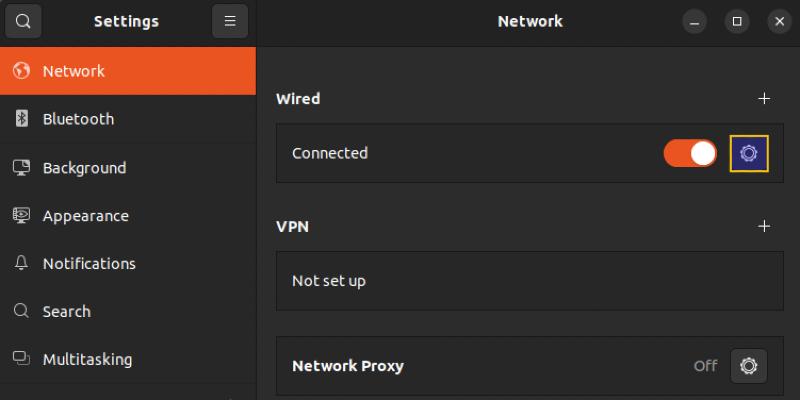Click the Appearance icon in sidebar
Viewport: 800px width, 400px height.
21,215
